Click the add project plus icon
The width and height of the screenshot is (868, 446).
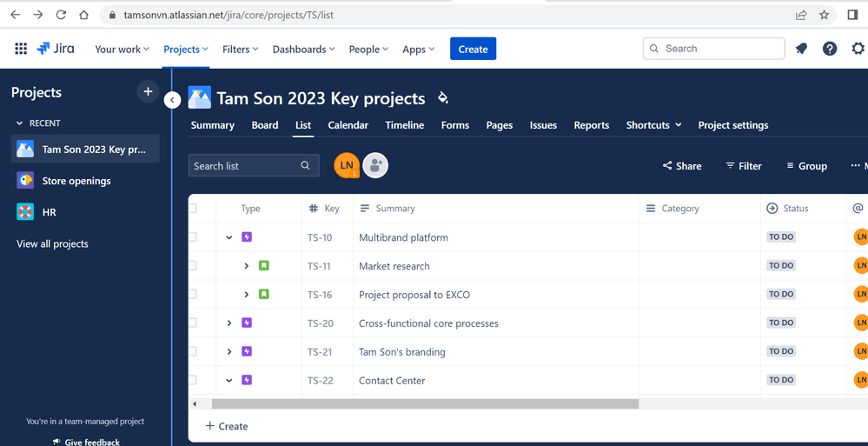pos(148,92)
